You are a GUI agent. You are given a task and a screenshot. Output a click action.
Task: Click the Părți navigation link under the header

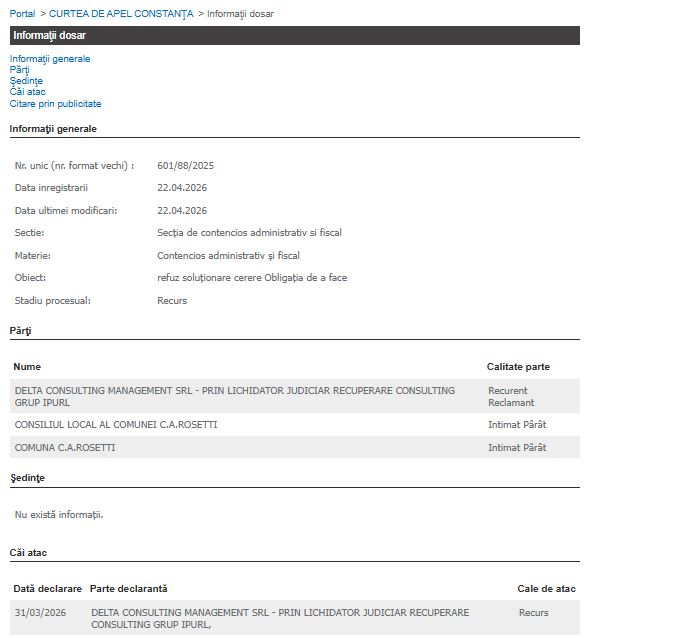coord(20,70)
